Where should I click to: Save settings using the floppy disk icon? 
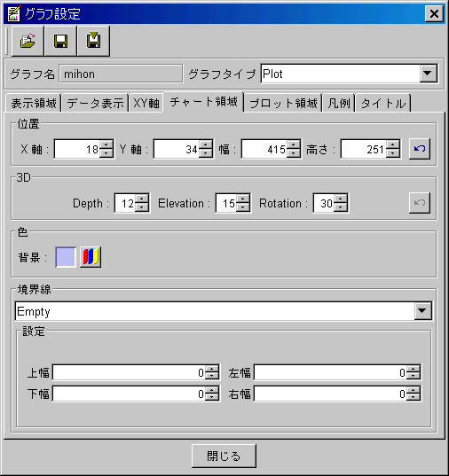pyautogui.click(x=60, y=41)
